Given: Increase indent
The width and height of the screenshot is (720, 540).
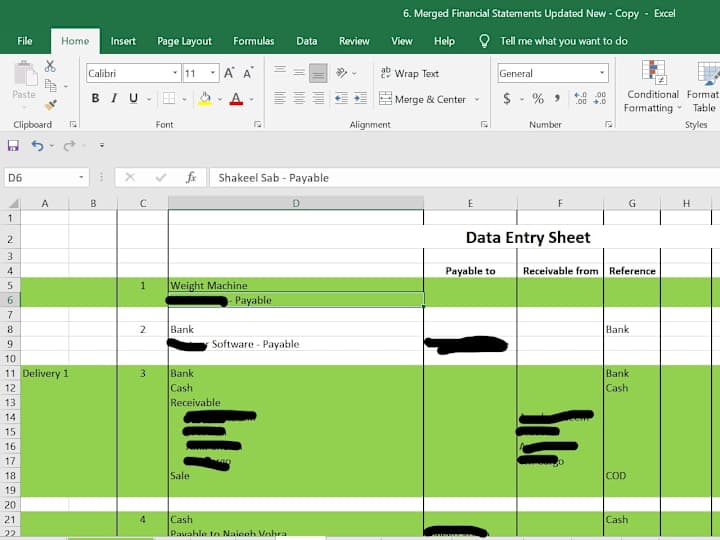Looking at the screenshot, I should tap(360, 98).
